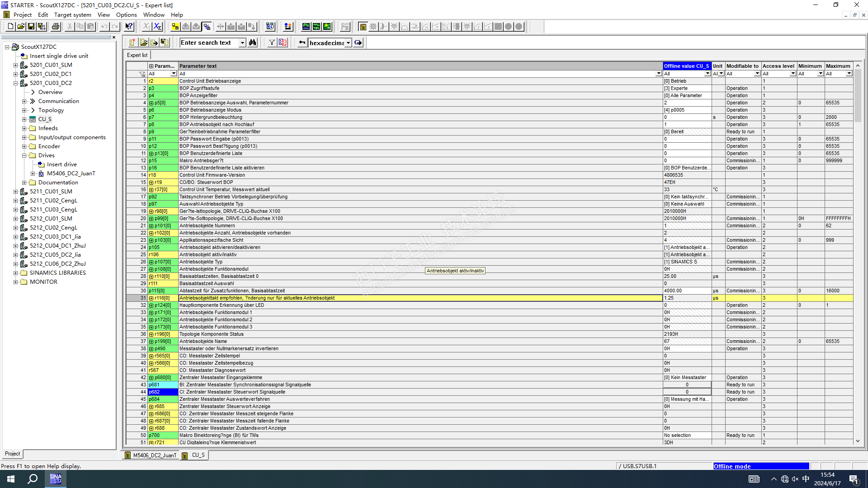868x488 pixels.
Task: Expand the 5211_CU01_SLM drive unit
Action: (15, 192)
